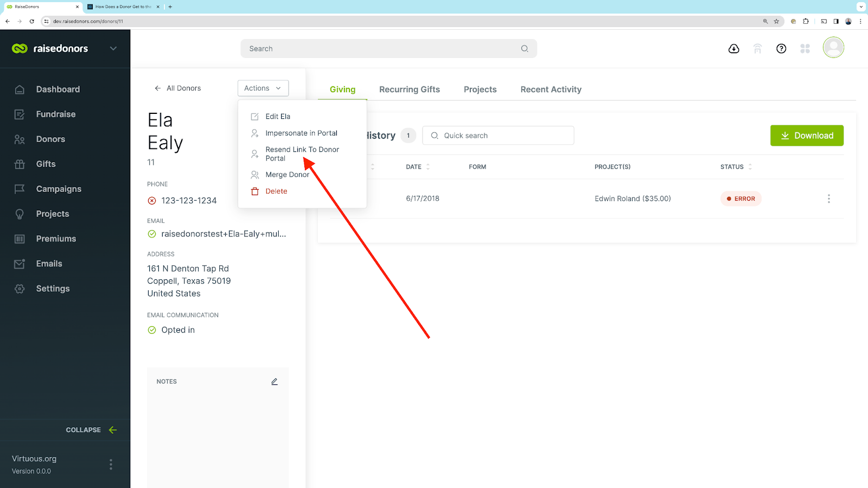Select Resend Link To Donor Portal
This screenshot has width=868, height=488.
[302, 154]
